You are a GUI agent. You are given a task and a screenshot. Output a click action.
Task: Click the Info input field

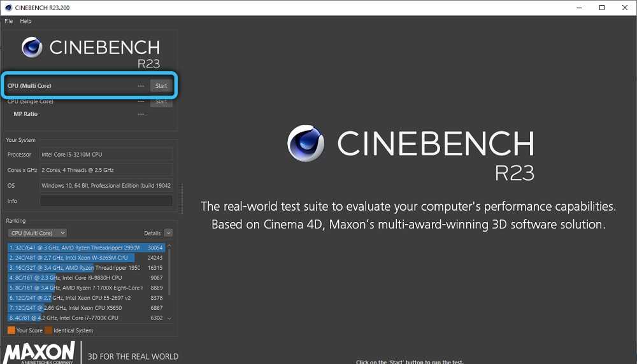[x=106, y=201]
